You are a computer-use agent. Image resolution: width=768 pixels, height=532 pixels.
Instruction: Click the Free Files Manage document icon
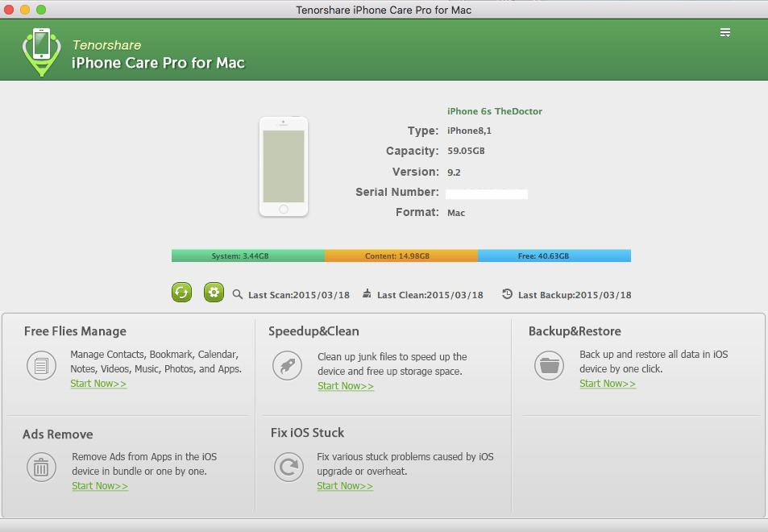(42, 365)
